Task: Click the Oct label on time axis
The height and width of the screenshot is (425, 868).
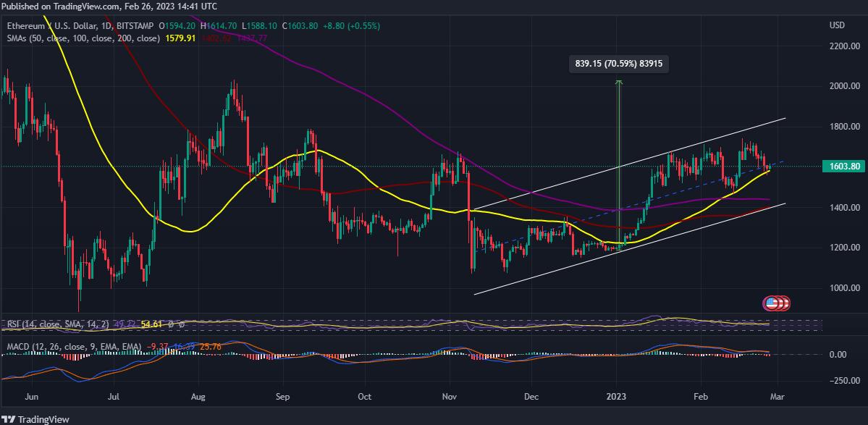Action: [365, 397]
